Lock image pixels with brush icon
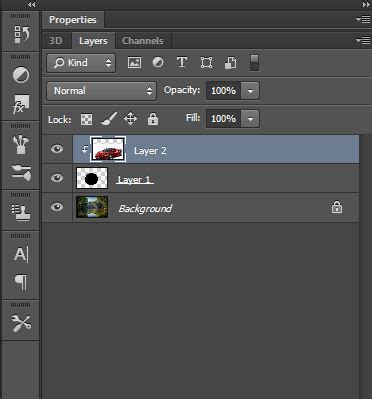The height and width of the screenshot is (399, 372). coord(109,119)
